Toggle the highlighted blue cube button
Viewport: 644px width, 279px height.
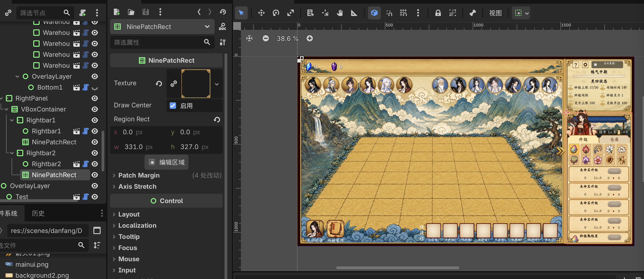[x=374, y=13]
